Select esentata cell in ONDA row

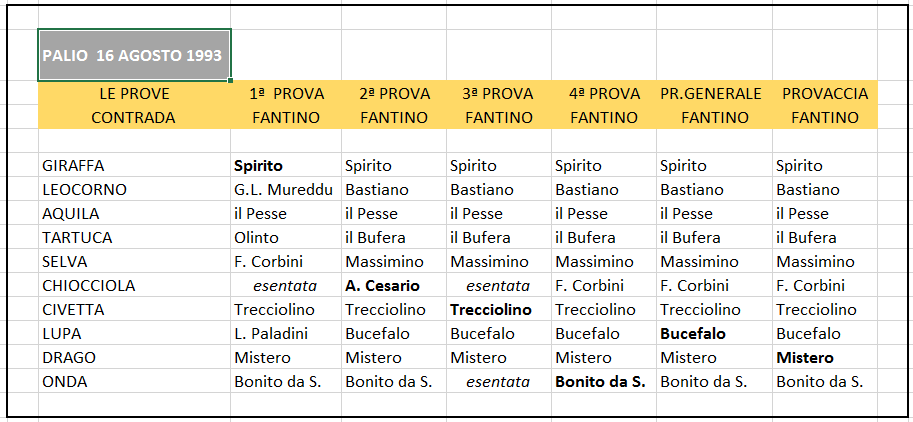coord(499,382)
